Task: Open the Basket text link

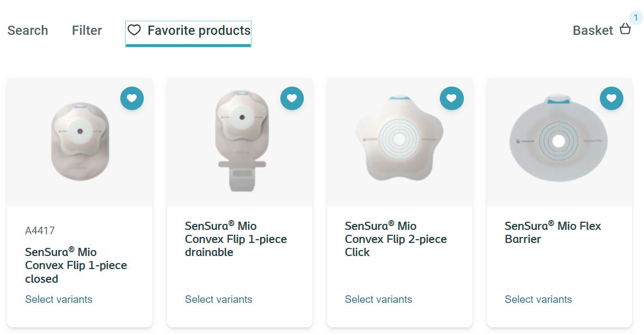Action: point(593,31)
